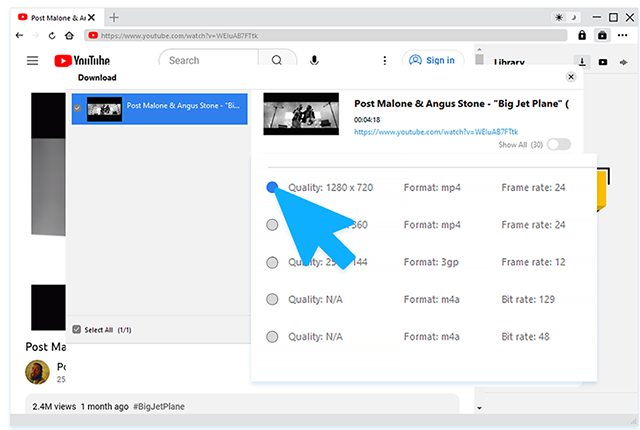This screenshot has height=430, width=640.
Task: Click the 2.4M views text
Action: click(x=54, y=406)
